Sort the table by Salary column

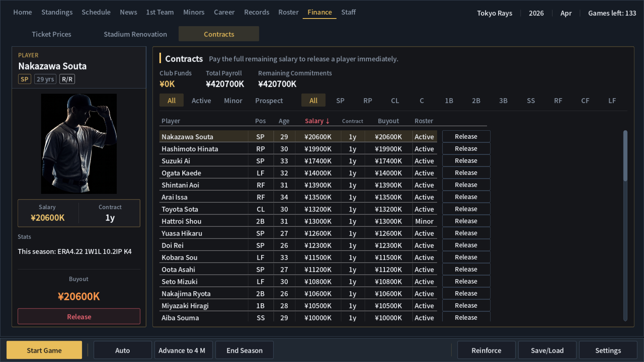[318, 121]
